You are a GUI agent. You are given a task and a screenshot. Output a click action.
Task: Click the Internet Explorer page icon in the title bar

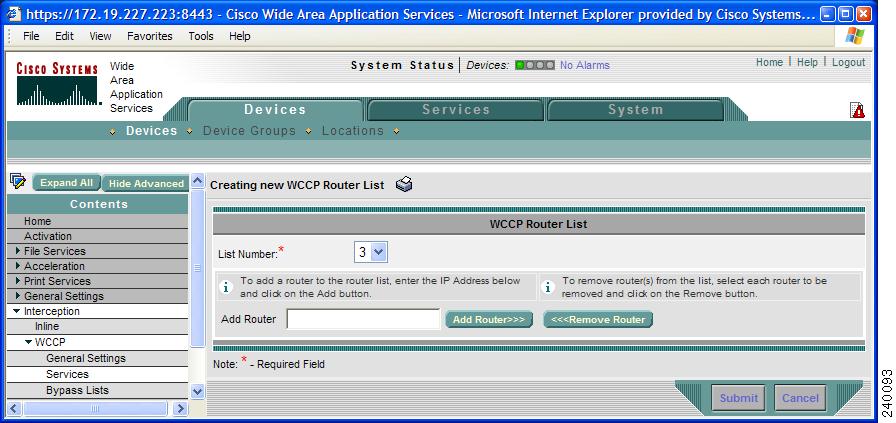pyautogui.click(x=14, y=13)
